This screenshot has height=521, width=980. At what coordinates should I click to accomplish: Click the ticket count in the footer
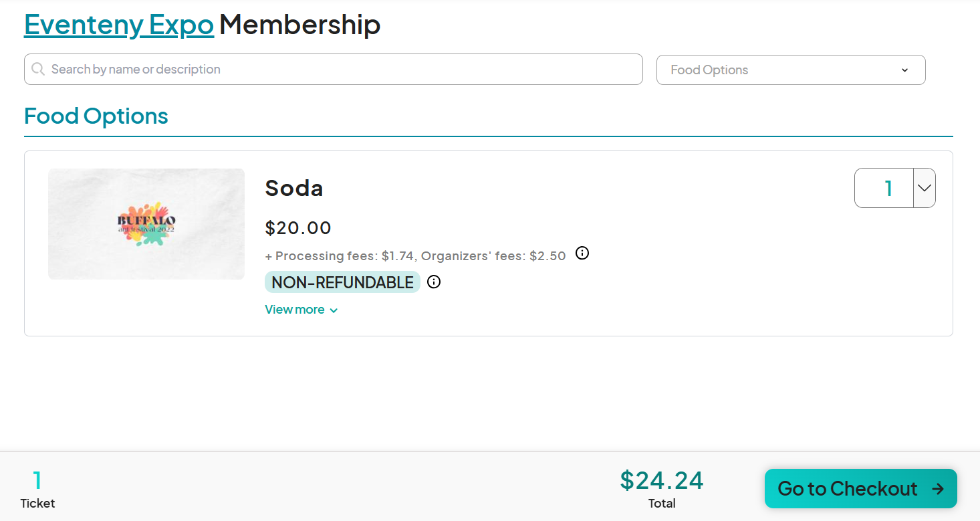coord(37,480)
